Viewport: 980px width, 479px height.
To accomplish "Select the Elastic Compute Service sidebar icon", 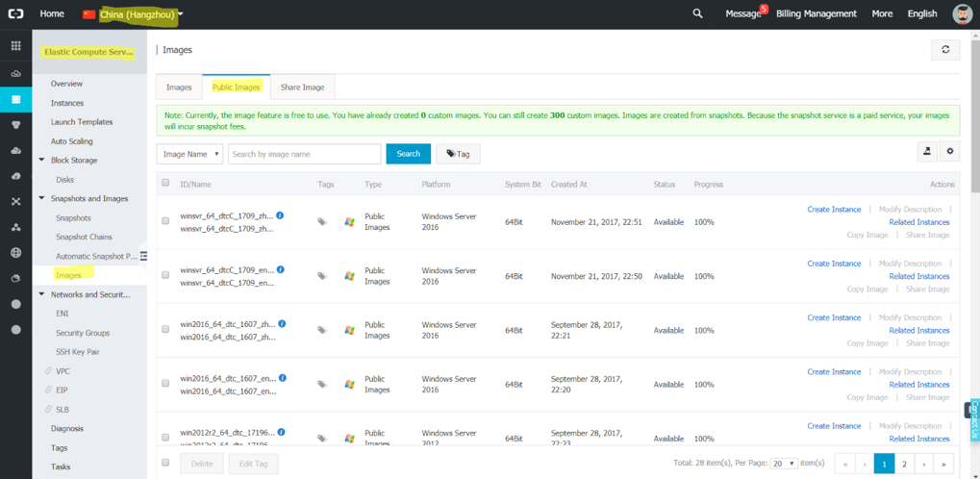I will click(x=15, y=99).
